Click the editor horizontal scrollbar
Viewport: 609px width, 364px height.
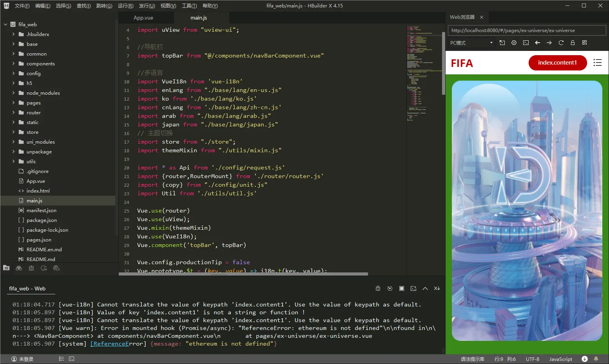[243, 274]
